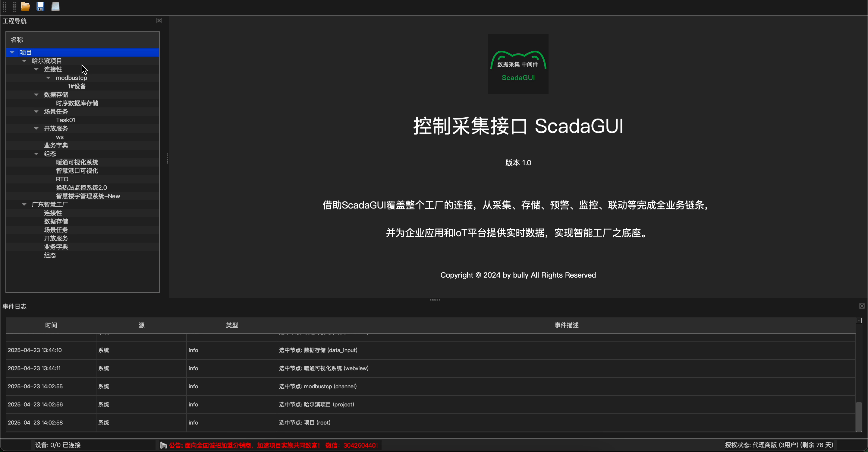Close the 事件日志 panel
This screenshot has width=868, height=452.
862,306
